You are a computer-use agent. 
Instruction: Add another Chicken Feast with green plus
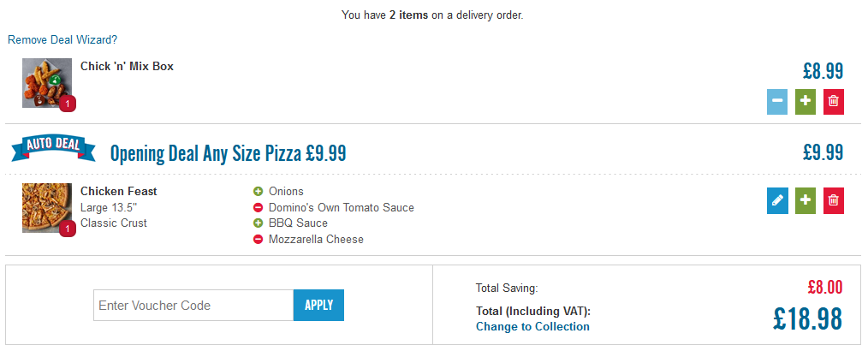pyautogui.click(x=806, y=200)
